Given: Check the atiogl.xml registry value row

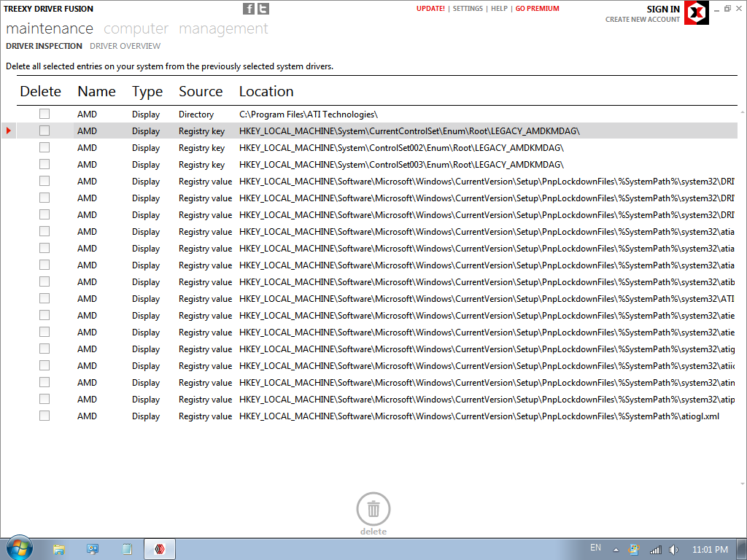Looking at the screenshot, I should [44, 416].
